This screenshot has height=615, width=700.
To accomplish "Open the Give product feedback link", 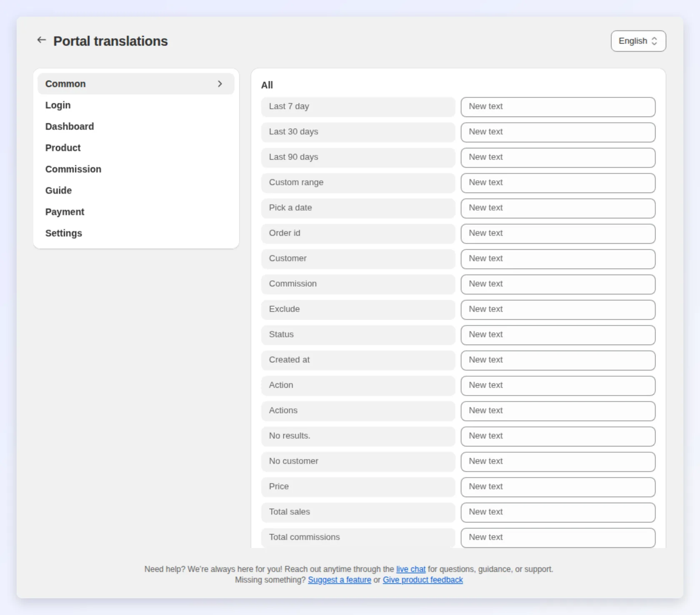I will [422, 580].
